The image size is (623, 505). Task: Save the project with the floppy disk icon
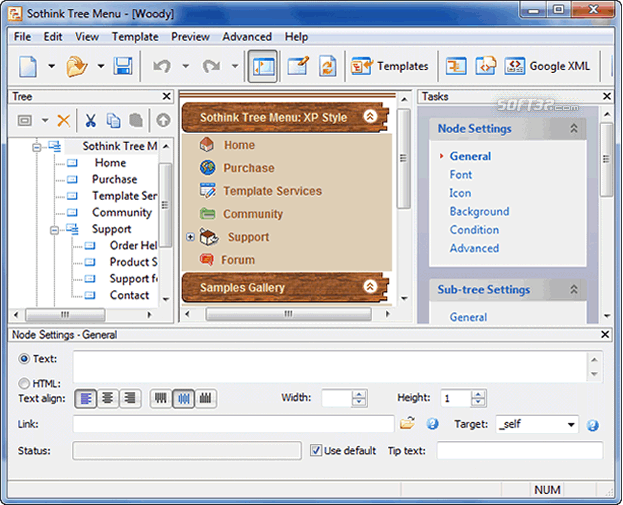[x=123, y=66]
